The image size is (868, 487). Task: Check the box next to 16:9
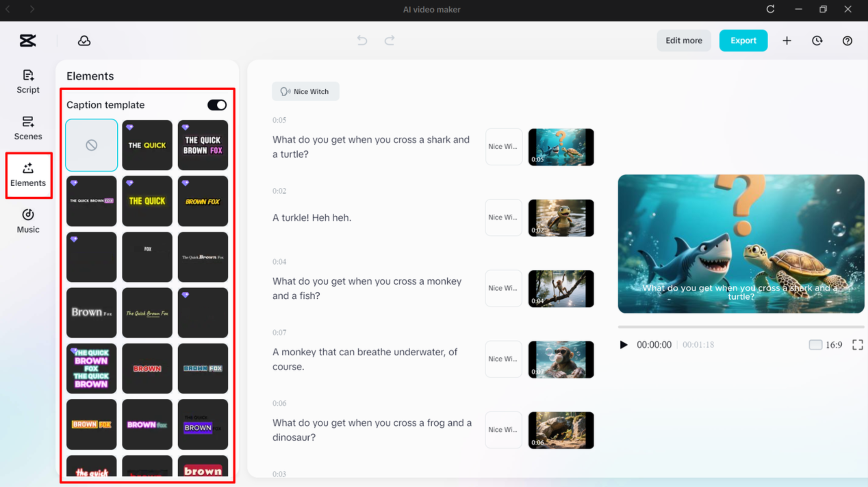[x=816, y=345]
